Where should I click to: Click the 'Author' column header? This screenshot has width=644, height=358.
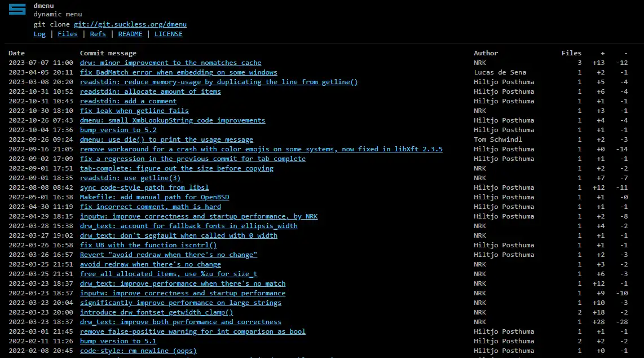pyautogui.click(x=486, y=53)
